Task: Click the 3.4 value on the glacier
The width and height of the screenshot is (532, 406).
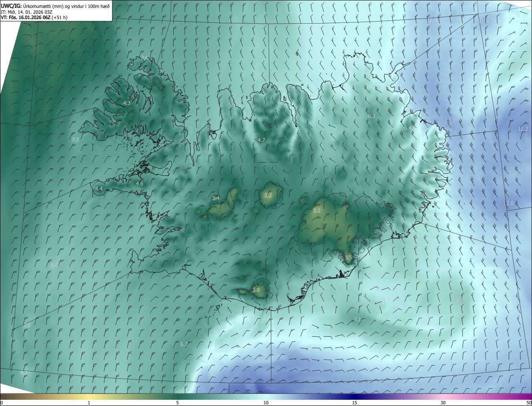Action: 216,198
